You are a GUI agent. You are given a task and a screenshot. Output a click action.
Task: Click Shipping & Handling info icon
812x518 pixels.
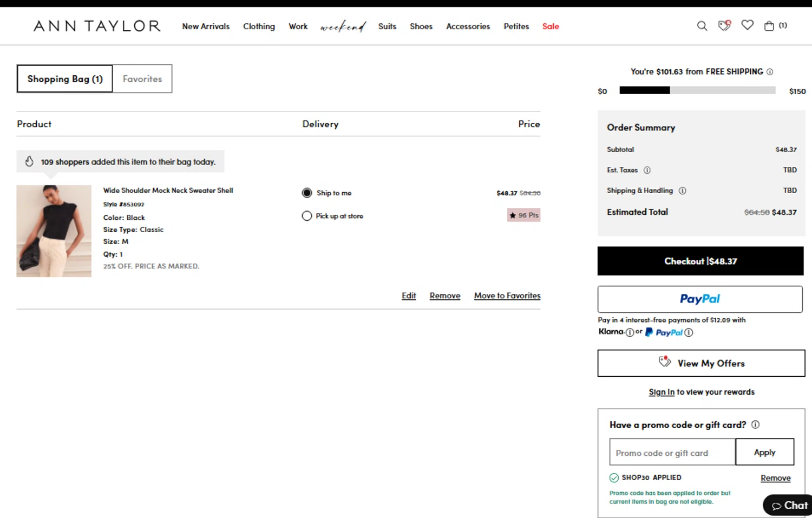(682, 191)
